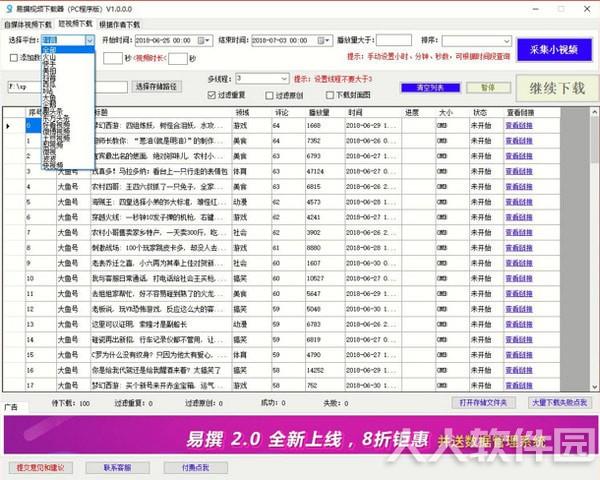Open 查看链接 in row 8 with 8880 plays
Screen dimensions: 600x480
pyautogui.click(x=519, y=248)
